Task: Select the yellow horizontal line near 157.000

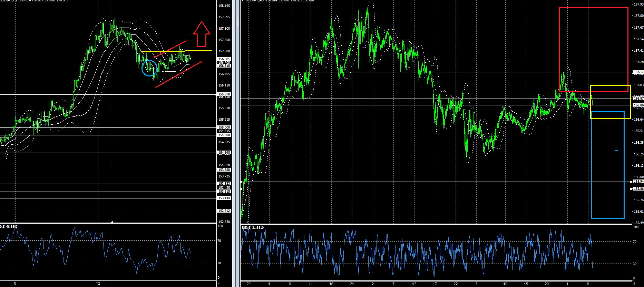Action: pos(176,51)
